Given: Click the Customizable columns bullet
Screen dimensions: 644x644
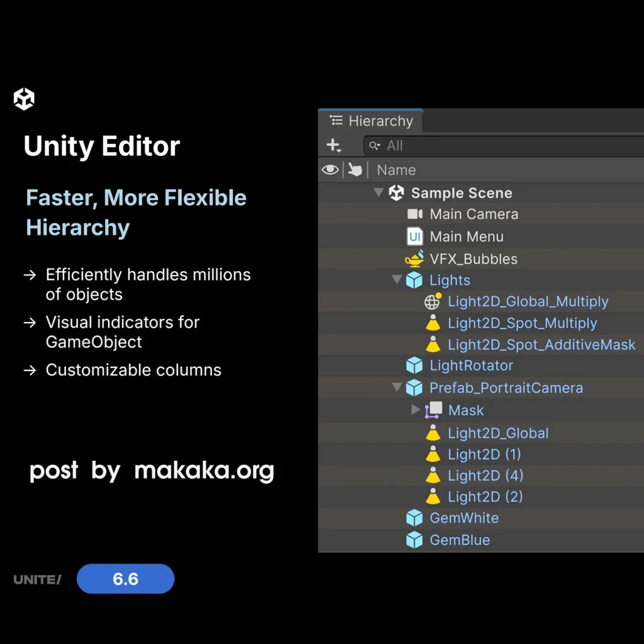Looking at the screenshot, I should (133, 370).
